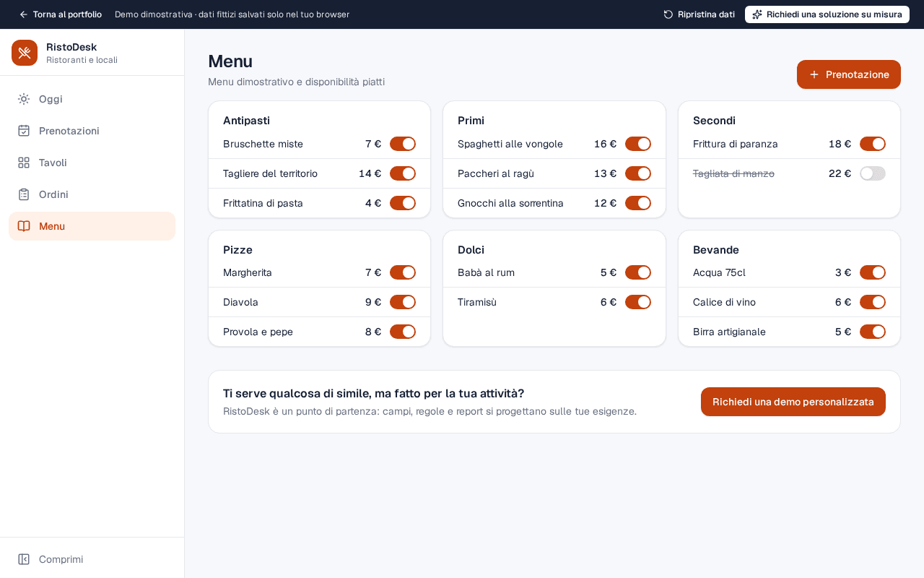Toggle Provola e pepe availability
The width and height of the screenshot is (924, 578).
[403, 332]
